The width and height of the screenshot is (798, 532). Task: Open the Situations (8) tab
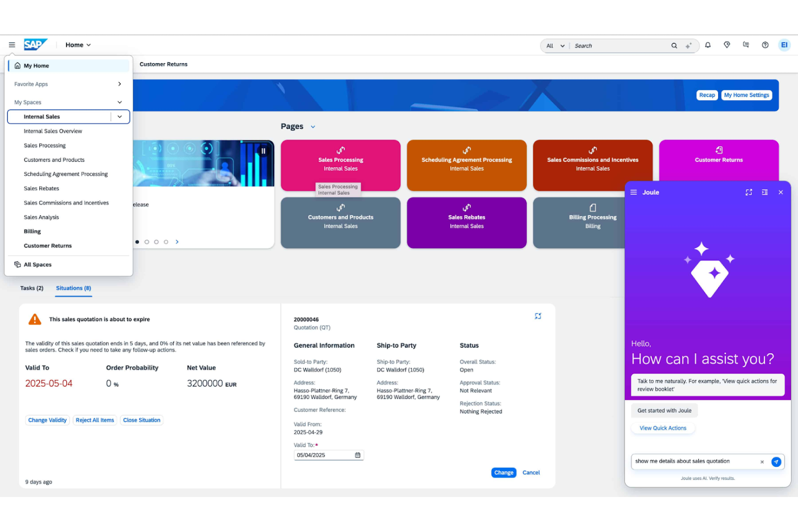73,288
